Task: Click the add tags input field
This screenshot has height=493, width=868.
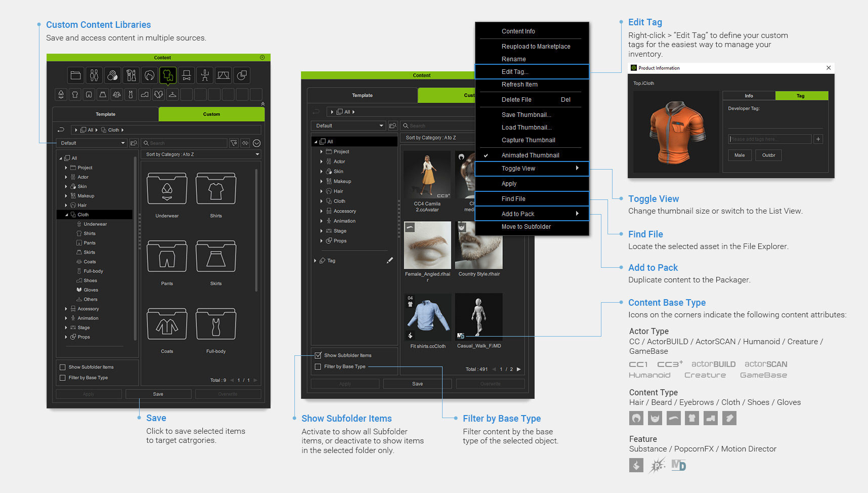Action: [769, 139]
